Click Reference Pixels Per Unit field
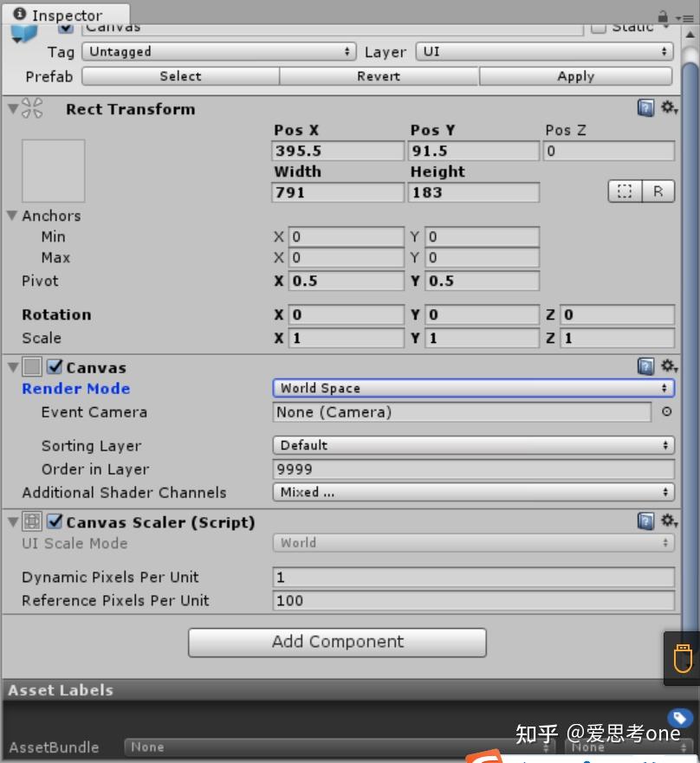Viewport: 700px width, 763px height. tap(473, 600)
